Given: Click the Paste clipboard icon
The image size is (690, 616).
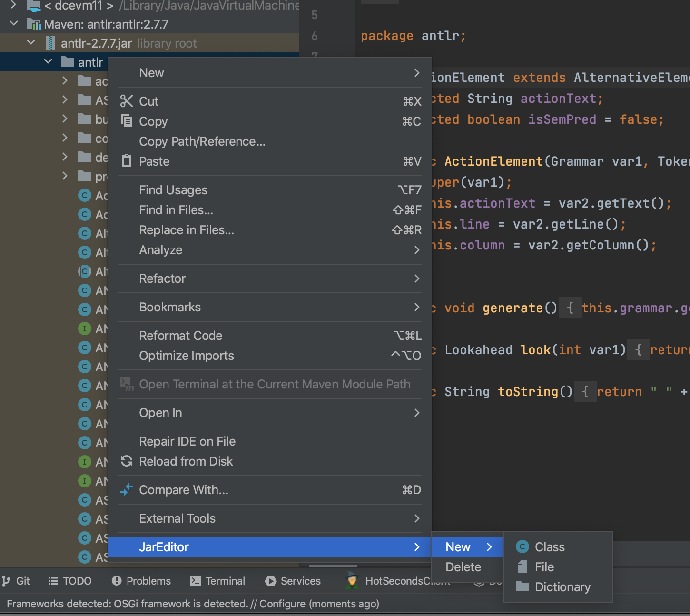Looking at the screenshot, I should pyautogui.click(x=127, y=161).
